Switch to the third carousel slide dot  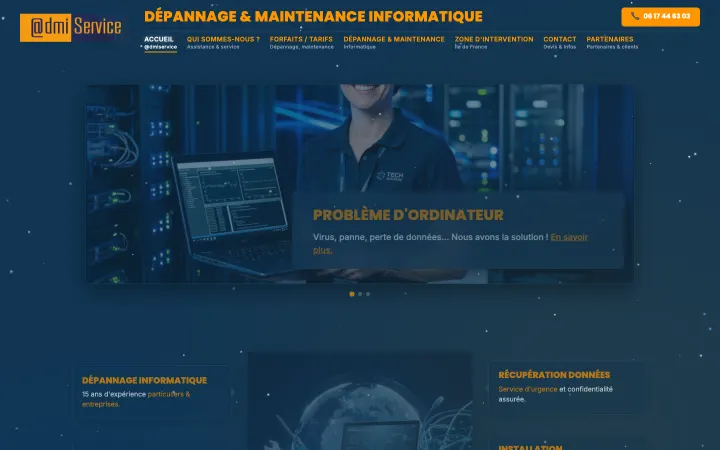[x=368, y=294]
